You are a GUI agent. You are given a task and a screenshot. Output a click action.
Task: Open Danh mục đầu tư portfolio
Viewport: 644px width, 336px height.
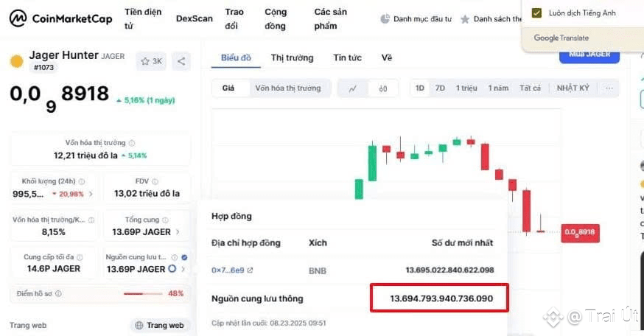(x=416, y=19)
